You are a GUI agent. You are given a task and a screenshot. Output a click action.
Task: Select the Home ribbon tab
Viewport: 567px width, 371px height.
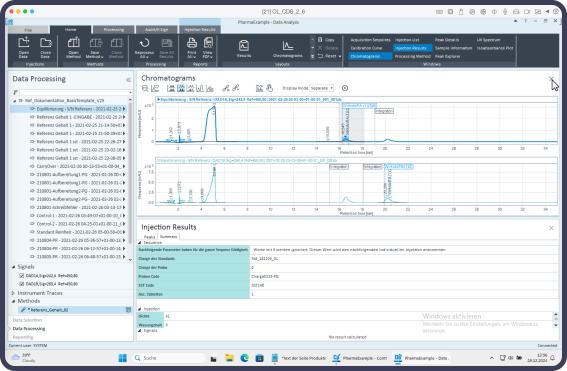click(71, 30)
